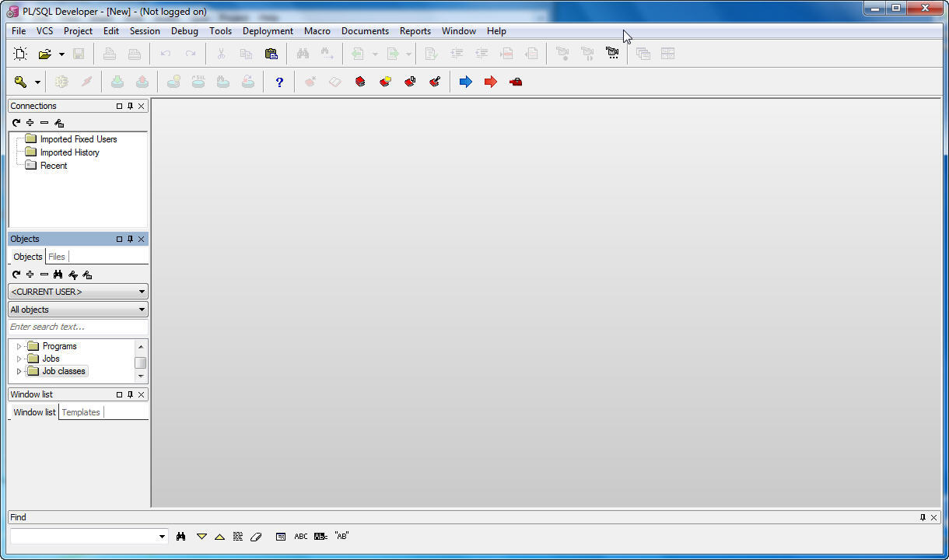Image resolution: width=949 pixels, height=560 pixels.
Task: Click the red right arrow toolbar icon
Action: coord(491,82)
